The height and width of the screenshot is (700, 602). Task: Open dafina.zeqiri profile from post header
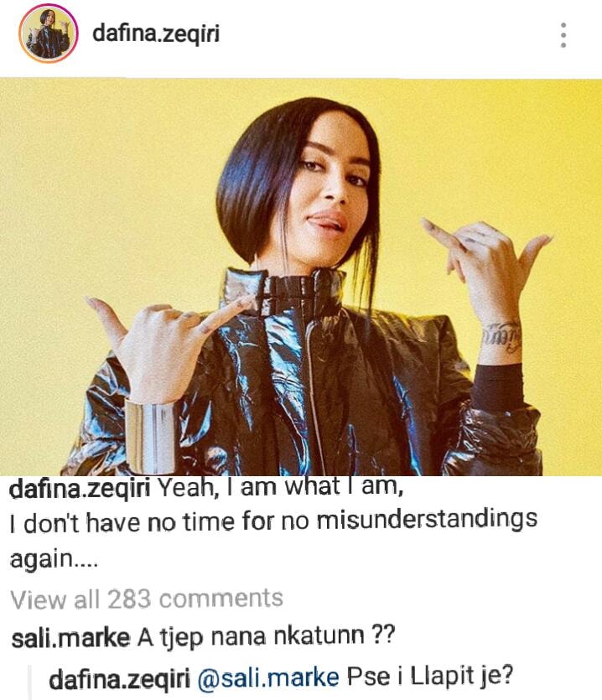pyautogui.click(x=156, y=33)
